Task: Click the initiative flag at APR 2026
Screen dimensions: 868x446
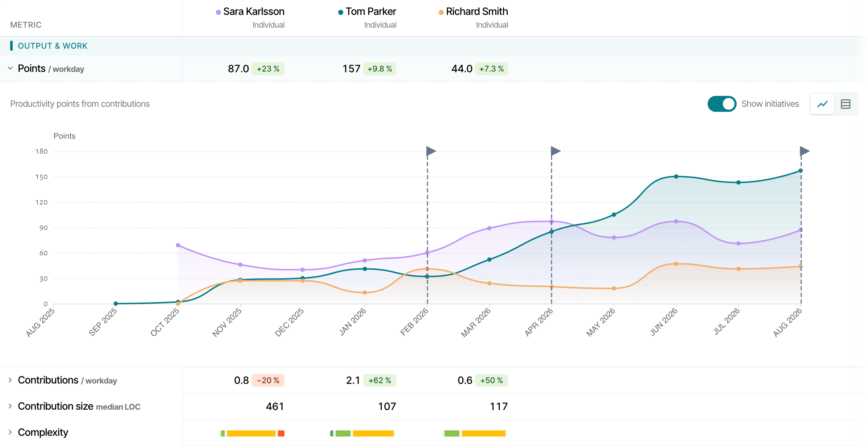Action: point(556,151)
